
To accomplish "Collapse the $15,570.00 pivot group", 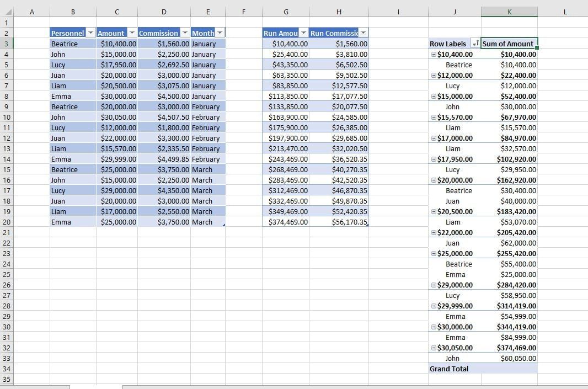I will point(432,117).
